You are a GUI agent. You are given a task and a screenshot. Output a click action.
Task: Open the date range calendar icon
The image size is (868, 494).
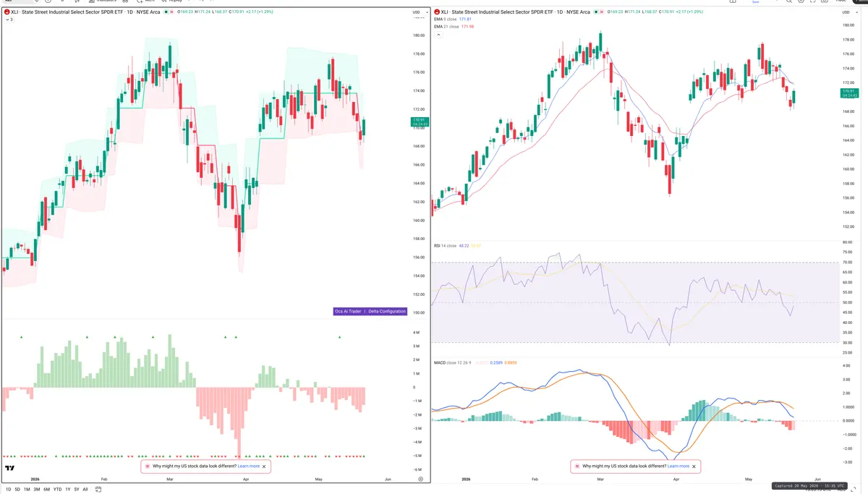[x=98, y=490]
